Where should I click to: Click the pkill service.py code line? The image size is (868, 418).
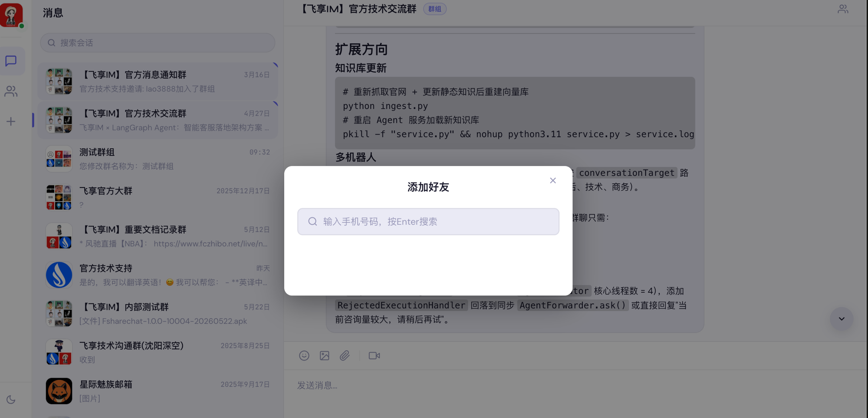click(519, 134)
